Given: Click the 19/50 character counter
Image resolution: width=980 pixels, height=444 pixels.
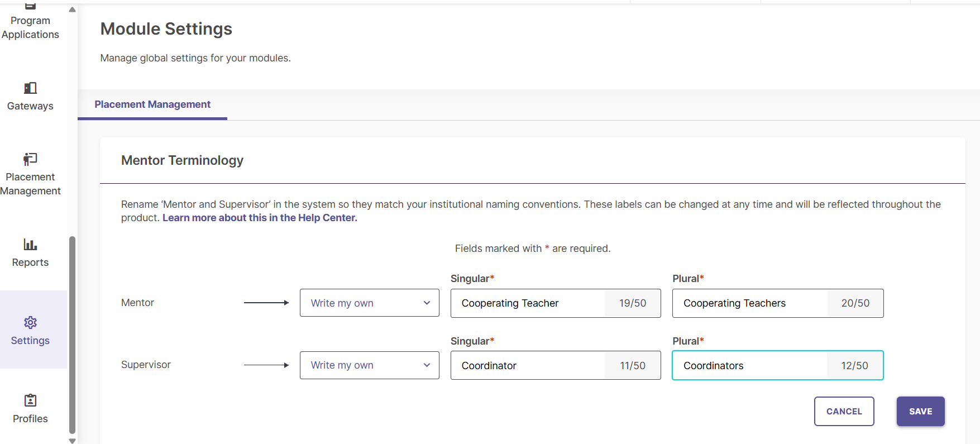Looking at the screenshot, I should (633, 303).
